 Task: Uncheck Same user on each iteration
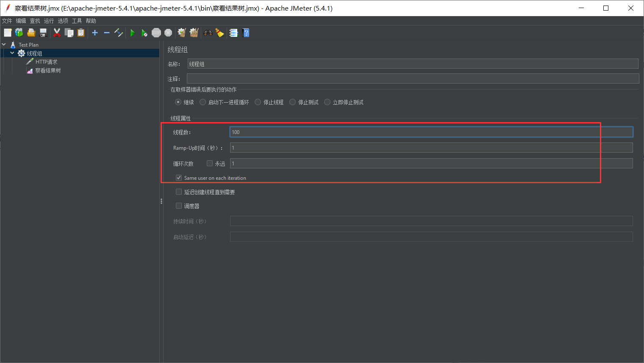point(179,178)
